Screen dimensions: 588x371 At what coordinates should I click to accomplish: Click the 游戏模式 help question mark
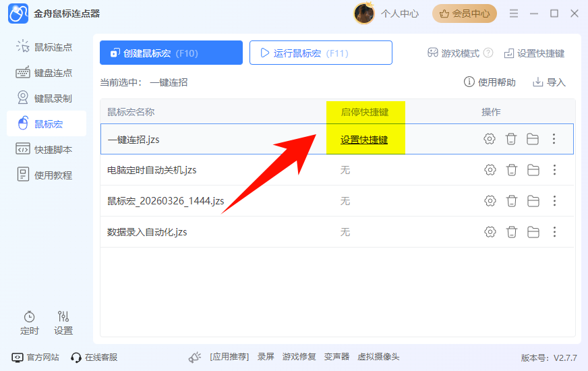pyautogui.click(x=488, y=53)
